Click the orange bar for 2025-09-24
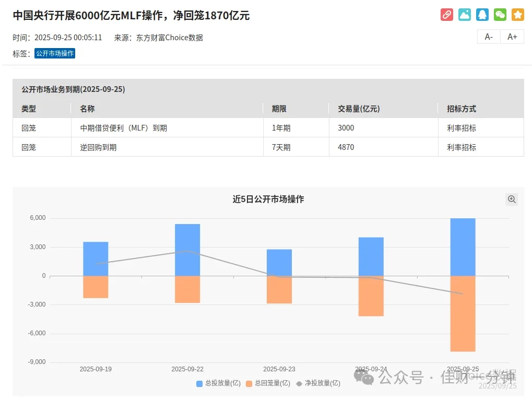Image resolution: width=532 pixels, height=399 pixels. click(x=371, y=296)
